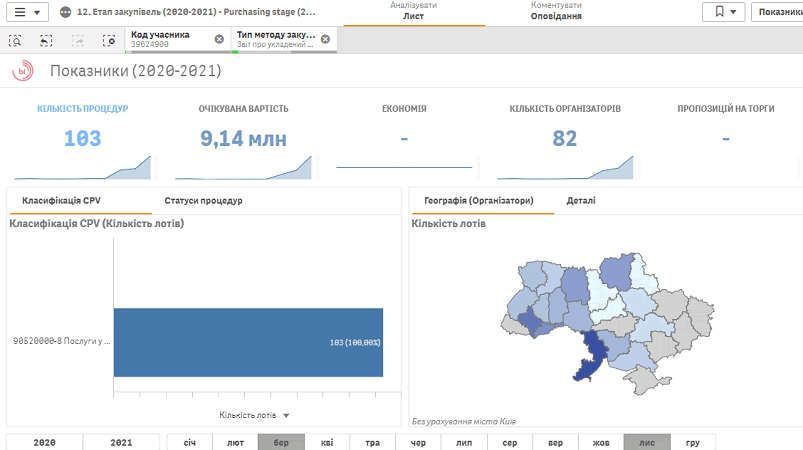Filter by month чер
Image resolution: width=803 pixels, height=450 pixels.
pyautogui.click(x=418, y=442)
